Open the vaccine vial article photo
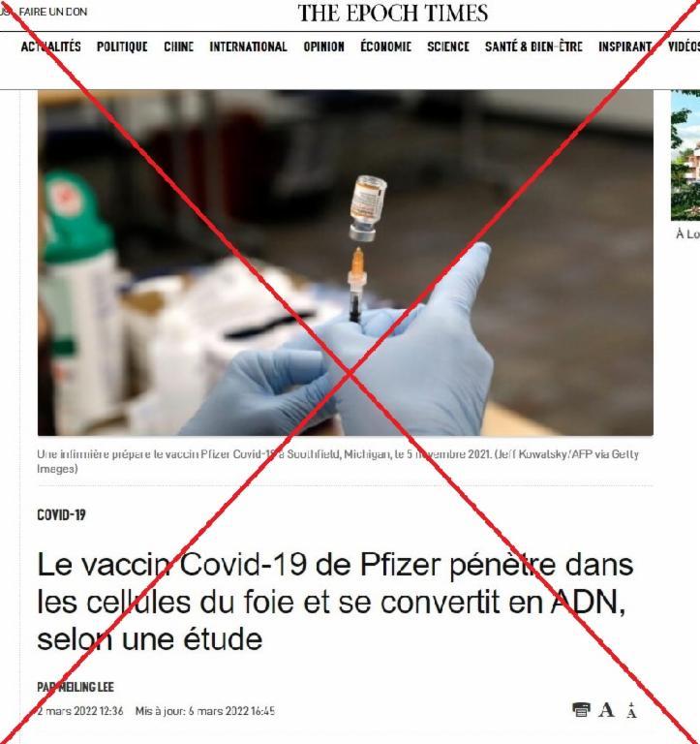 (346, 263)
